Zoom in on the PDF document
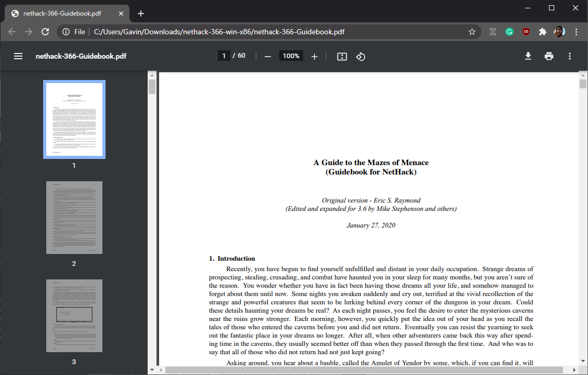The width and height of the screenshot is (588, 375). pos(314,56)
